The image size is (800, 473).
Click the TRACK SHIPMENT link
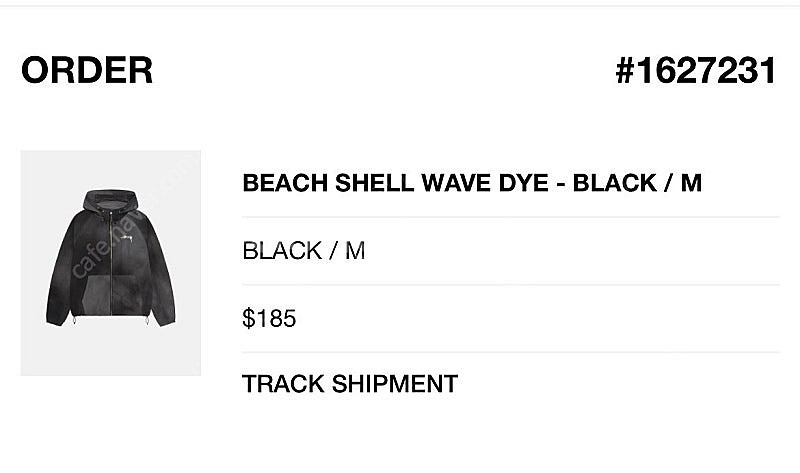[349, 383]
